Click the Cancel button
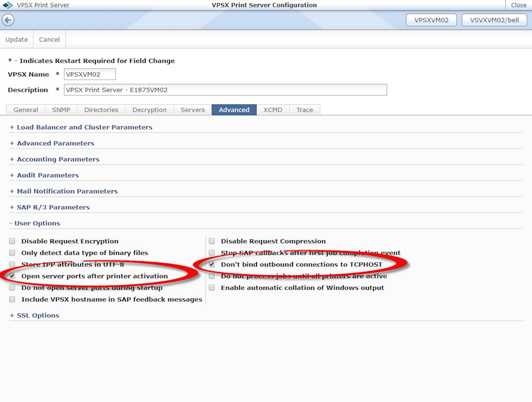Image resolution: width=532 pixels, height=402 pixels. point(49,39)
